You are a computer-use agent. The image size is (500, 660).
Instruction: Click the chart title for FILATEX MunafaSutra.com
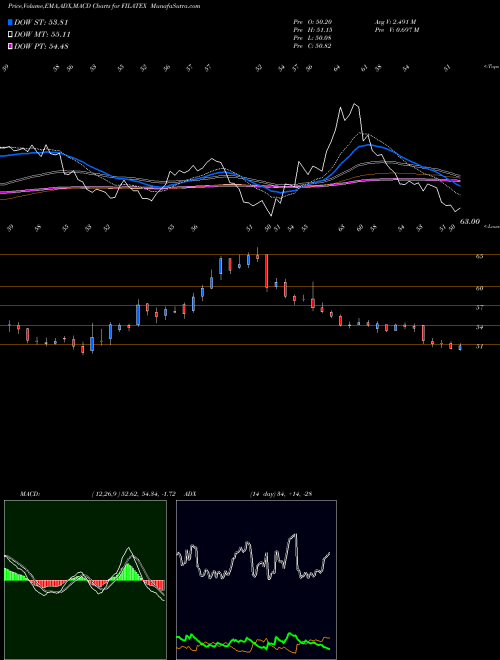tap(104, 6)
